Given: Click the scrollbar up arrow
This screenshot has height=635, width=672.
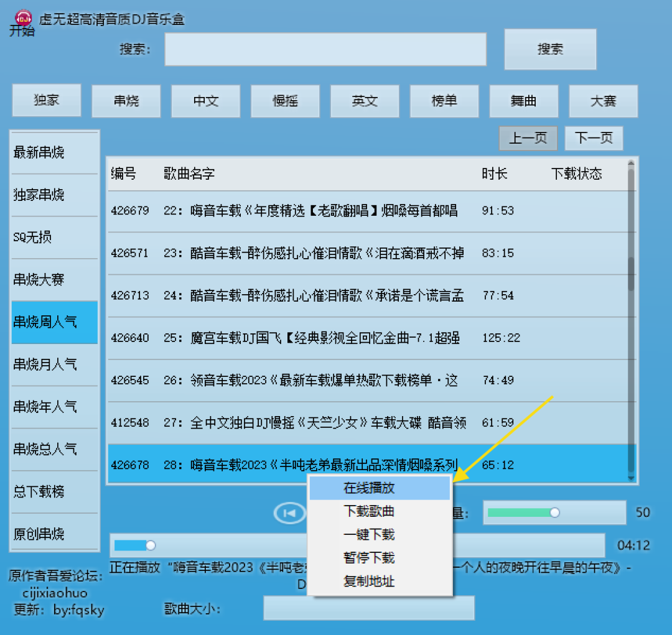Looking at the screenshot, I should tap(632, 164).
